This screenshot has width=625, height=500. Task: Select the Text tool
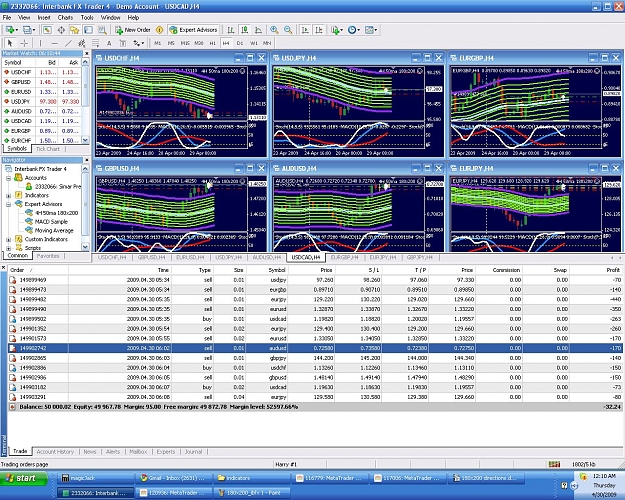pyautogui.click(x=109, y=43)
